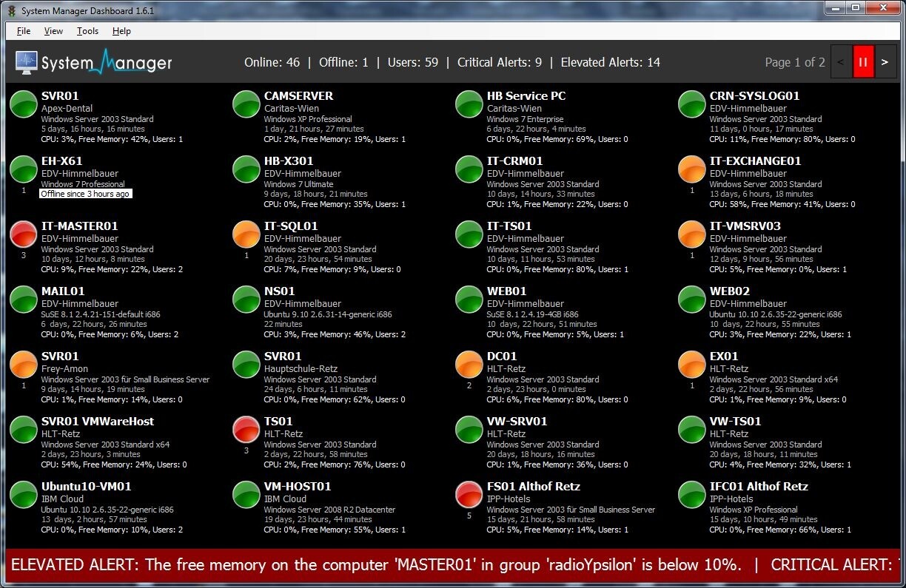Click the green status icon for CAMSERVER
The width and height of the screenshot is (906, 588).
tap(246, 104)
